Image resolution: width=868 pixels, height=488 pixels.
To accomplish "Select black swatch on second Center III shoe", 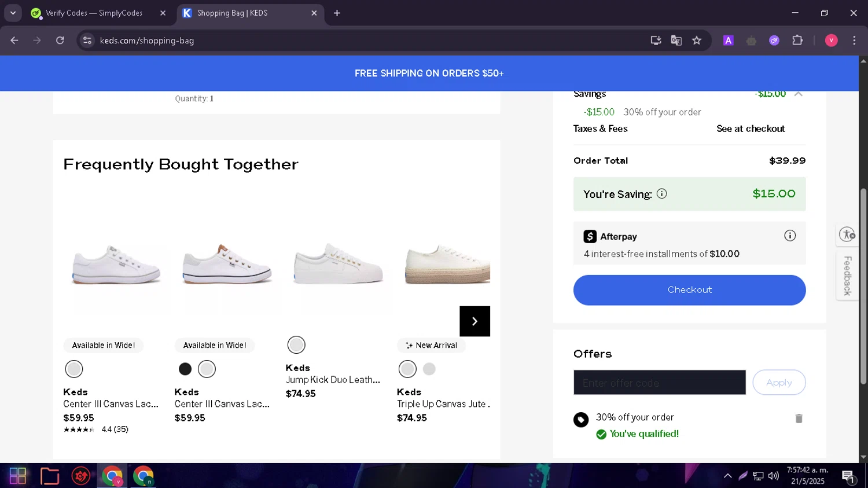I will 185,369.
